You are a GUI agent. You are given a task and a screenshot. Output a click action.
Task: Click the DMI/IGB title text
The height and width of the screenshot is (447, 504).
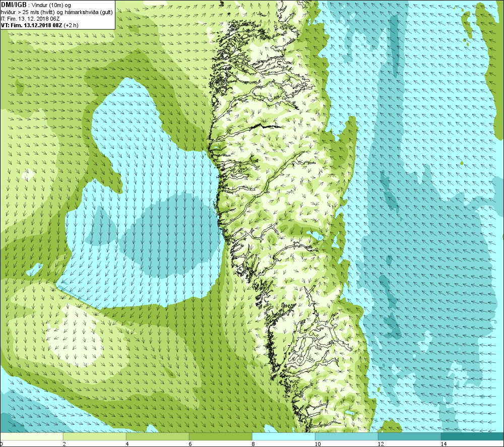coord(14,5)
